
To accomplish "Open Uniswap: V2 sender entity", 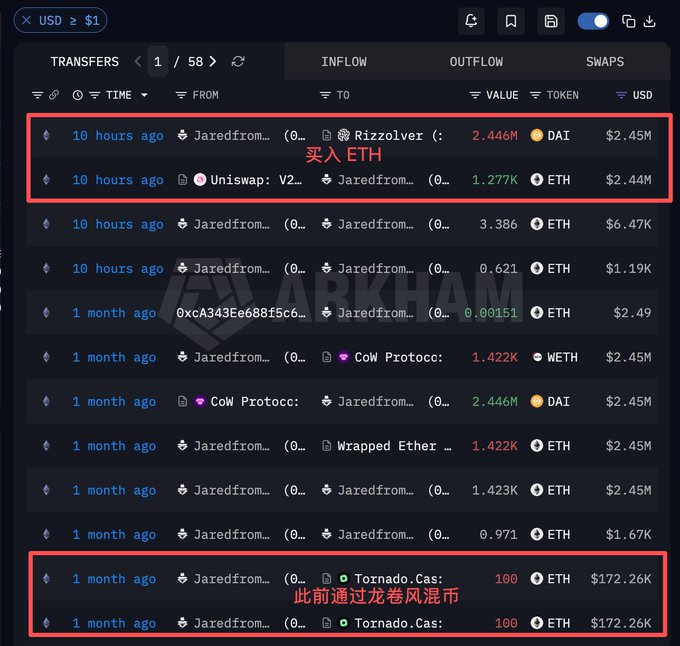I will (x=256, y=180).
